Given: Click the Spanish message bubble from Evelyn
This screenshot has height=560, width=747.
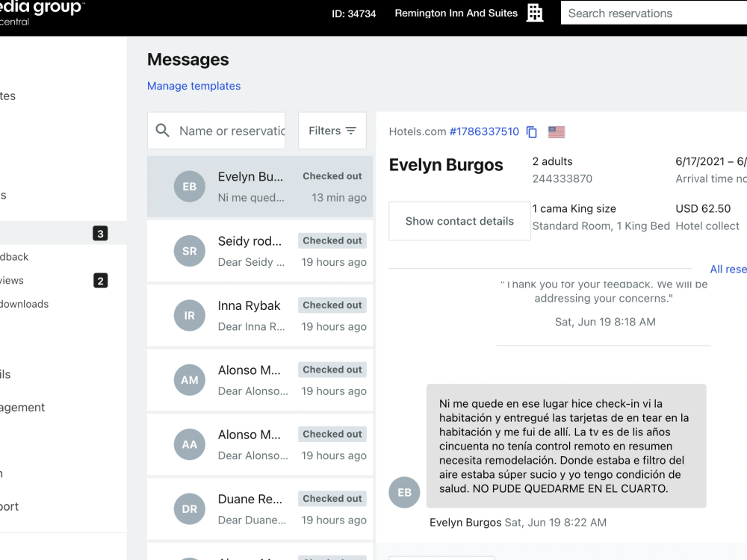Looking at the screenshot, I should coord(566,446).
